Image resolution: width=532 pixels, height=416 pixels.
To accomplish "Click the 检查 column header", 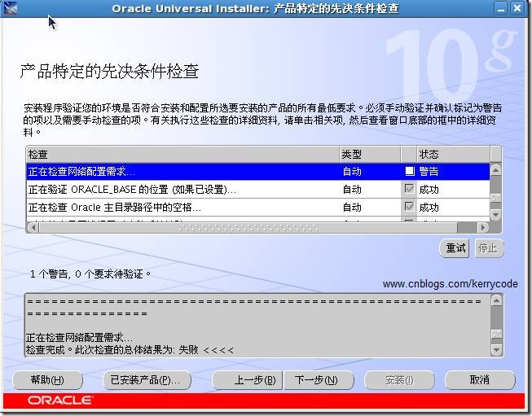I will pos(182,155).
